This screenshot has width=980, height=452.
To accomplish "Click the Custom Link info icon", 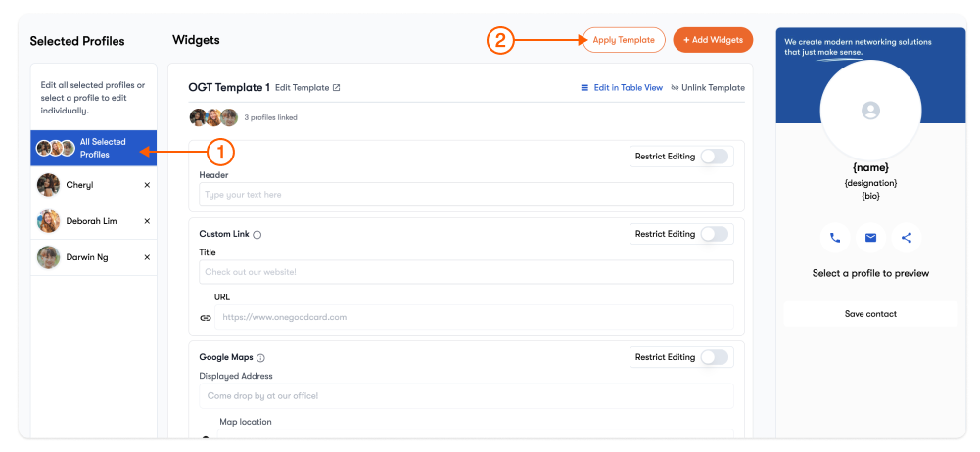I will click(x=257, y=235).
